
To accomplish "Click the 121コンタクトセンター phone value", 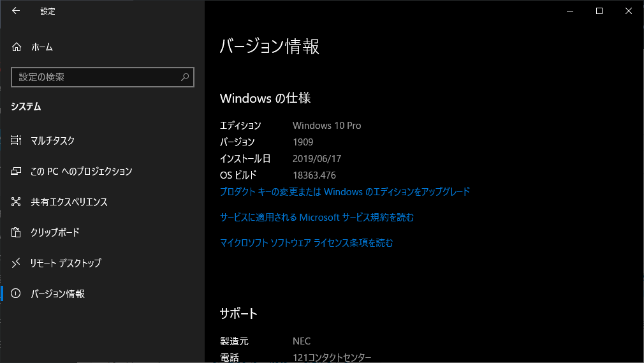I will [332, 358].
